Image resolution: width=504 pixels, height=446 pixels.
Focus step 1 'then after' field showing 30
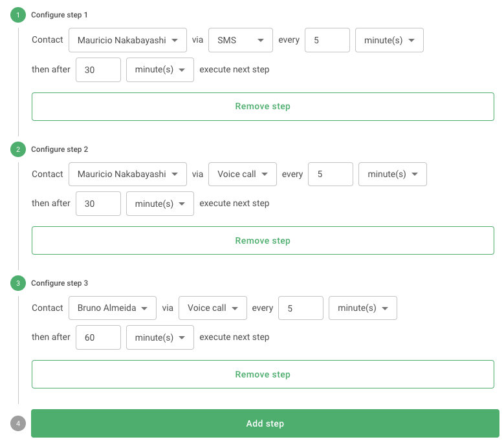pyautogui.click(x=98, y=70)
